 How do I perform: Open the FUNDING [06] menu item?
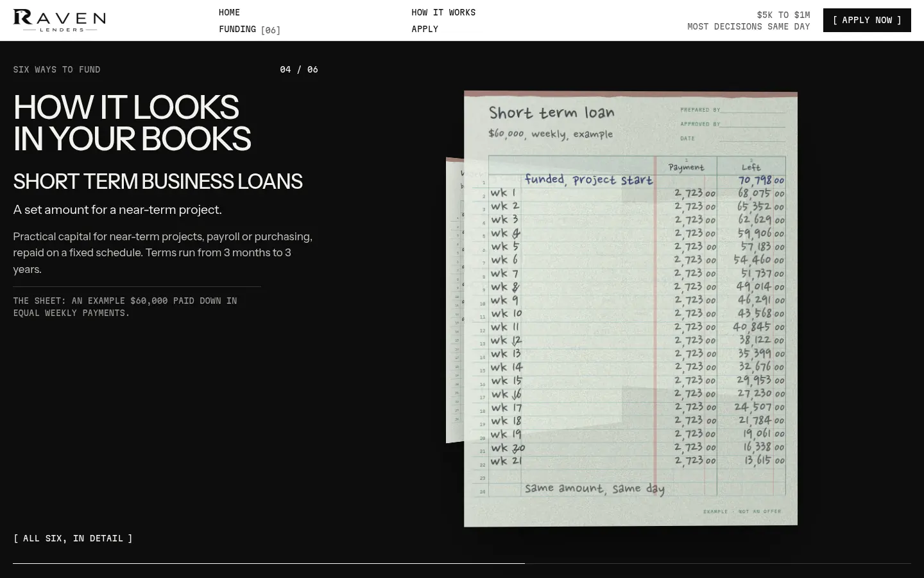[250, 30]
